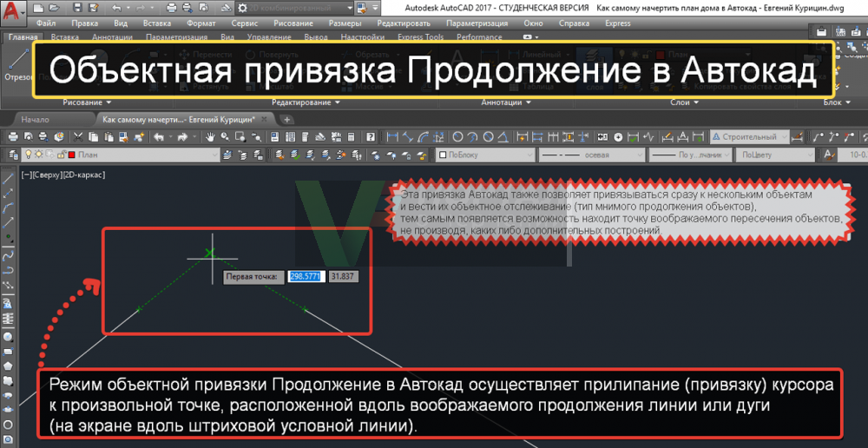The image size is (868, 448).
Task: Click the Pan hand tool icon
Action: pos(210,137)
